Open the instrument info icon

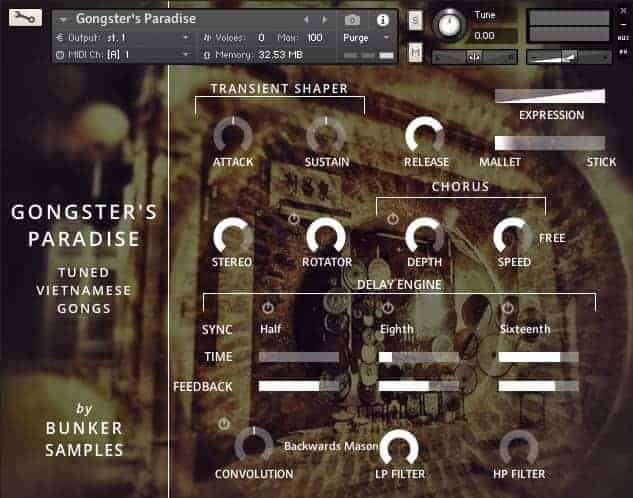tap(382, 19)
